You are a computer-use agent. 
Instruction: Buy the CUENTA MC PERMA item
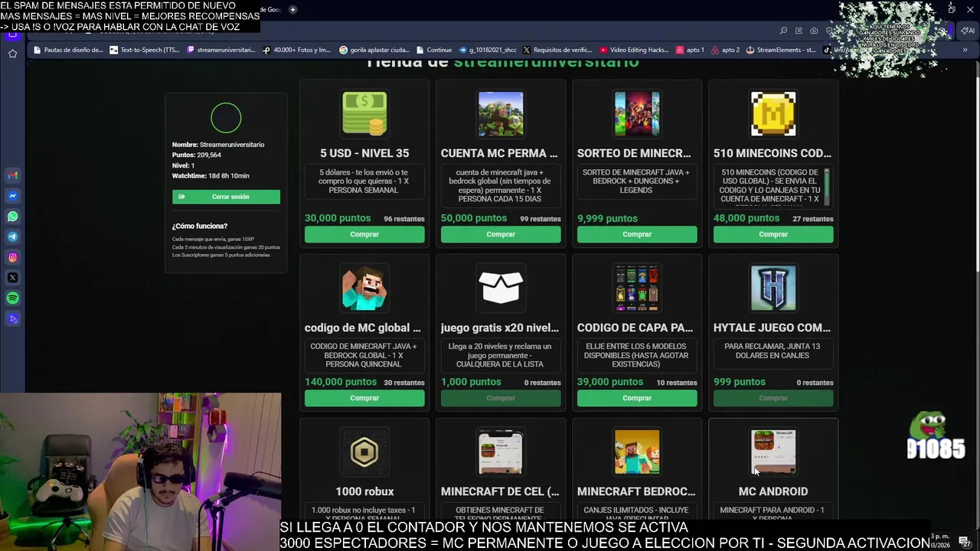click(501, 234)
